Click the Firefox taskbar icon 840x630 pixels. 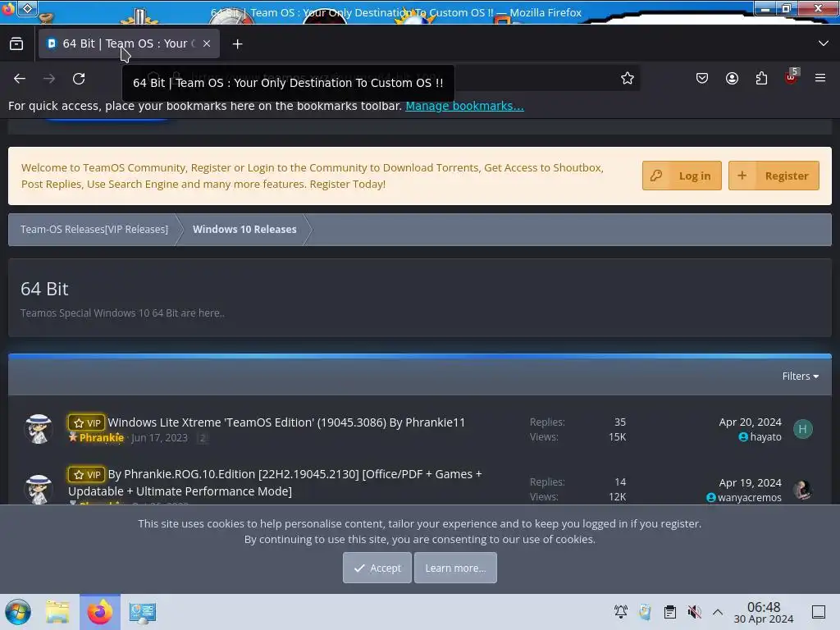(x=100, y=612)
